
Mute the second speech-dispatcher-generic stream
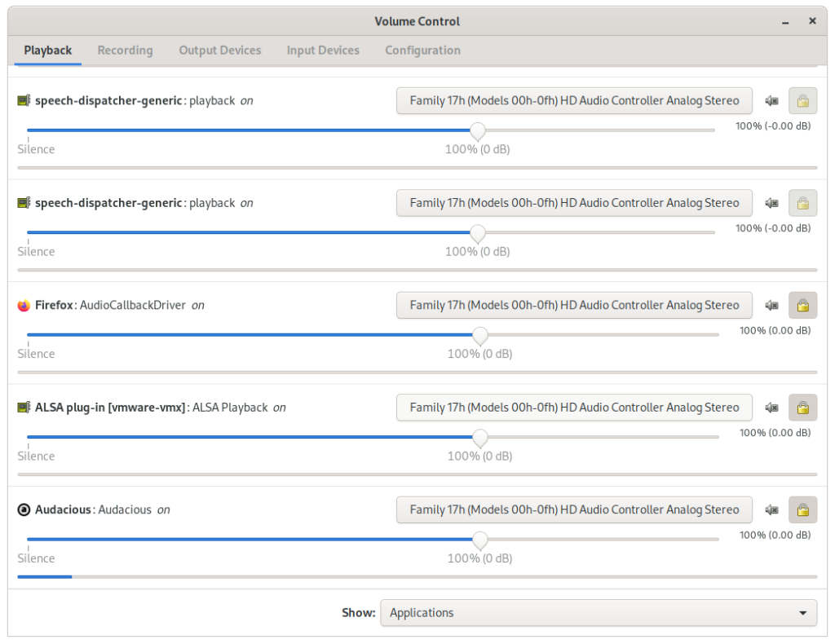(x=771, y=203)
